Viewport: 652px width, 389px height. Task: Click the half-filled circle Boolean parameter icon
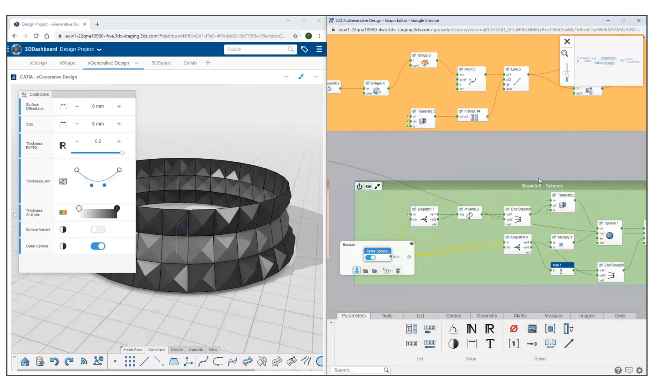[453, 344]
